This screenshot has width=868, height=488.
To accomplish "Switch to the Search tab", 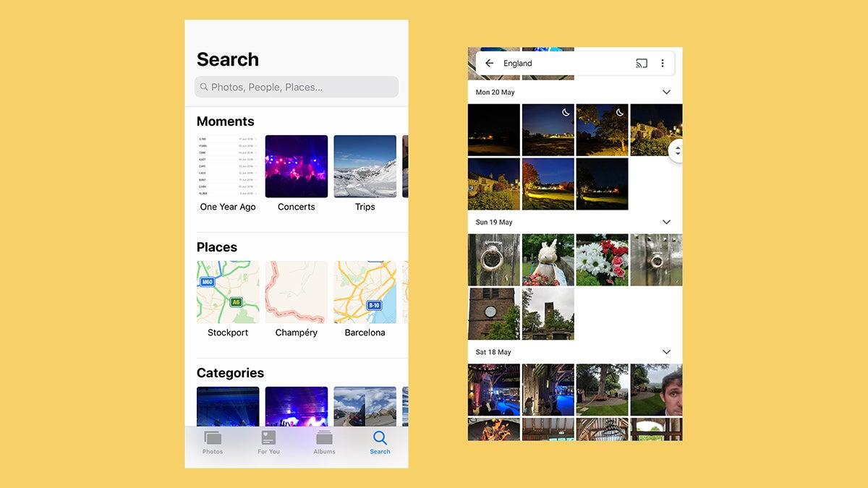I will [x=380, y=442].
